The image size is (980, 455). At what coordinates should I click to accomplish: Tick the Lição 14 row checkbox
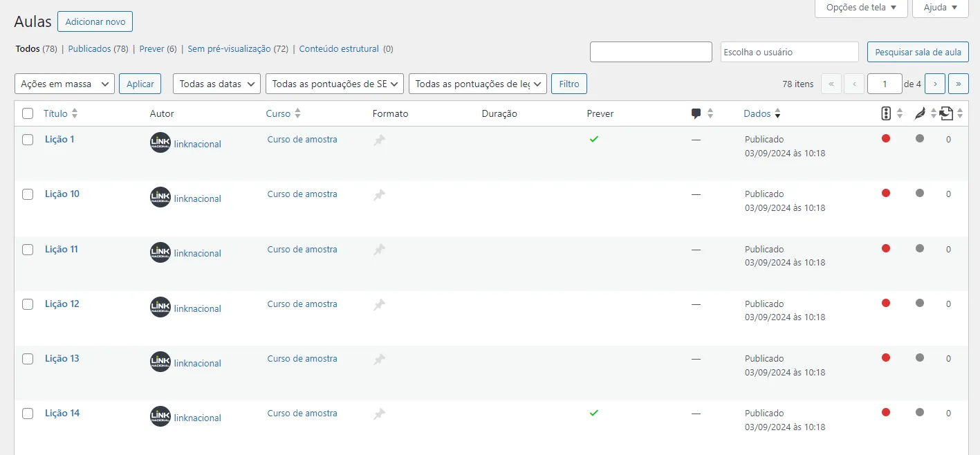(x=28, y=414)
